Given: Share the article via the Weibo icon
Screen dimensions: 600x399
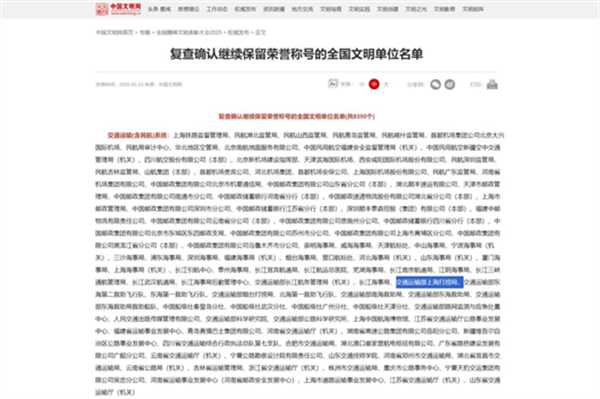Looking at the screenshot, I should point(450,84).
